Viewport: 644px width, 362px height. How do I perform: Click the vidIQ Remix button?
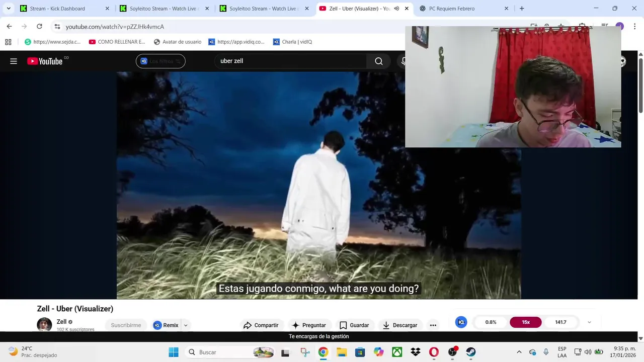pos(166,325)
